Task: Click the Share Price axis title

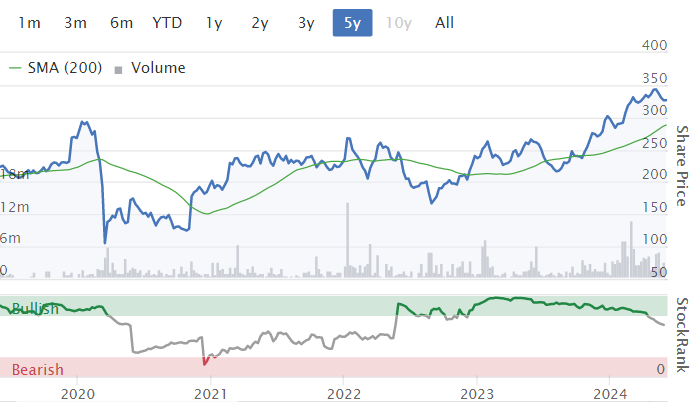Action: 683,161
